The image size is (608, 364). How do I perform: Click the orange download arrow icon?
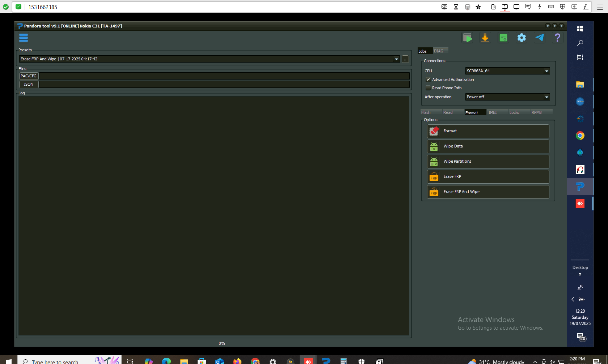tap(485, 38)
